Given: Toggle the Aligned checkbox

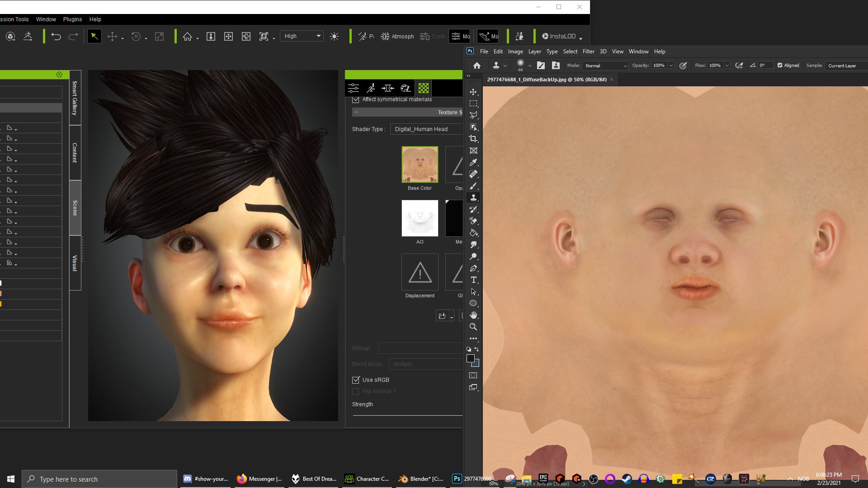Looking at the screenshot, I should pos(780,66).
